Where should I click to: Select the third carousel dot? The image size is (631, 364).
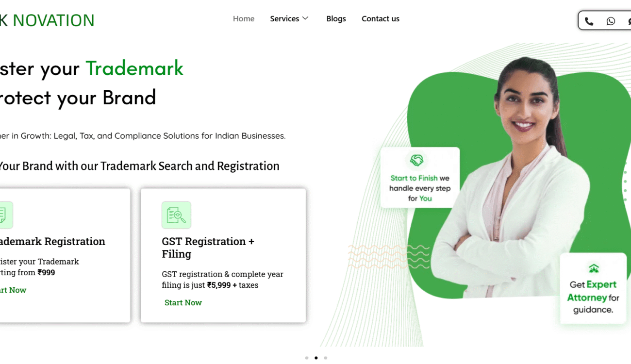coord(326,358)
